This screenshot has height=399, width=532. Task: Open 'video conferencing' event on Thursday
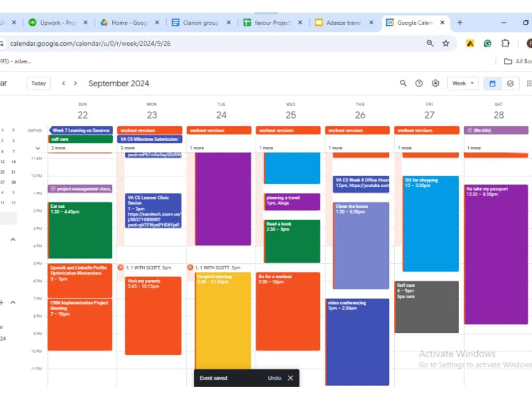358,342
